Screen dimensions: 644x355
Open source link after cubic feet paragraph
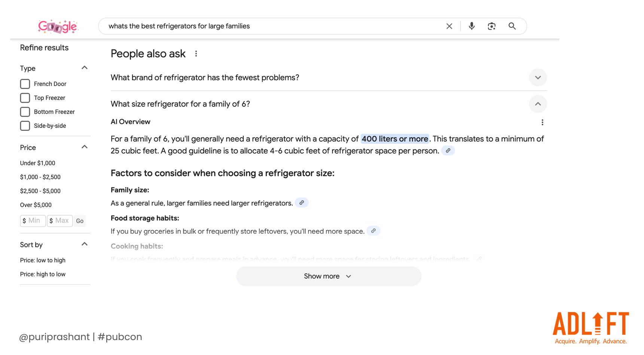[x=448, y=151]
